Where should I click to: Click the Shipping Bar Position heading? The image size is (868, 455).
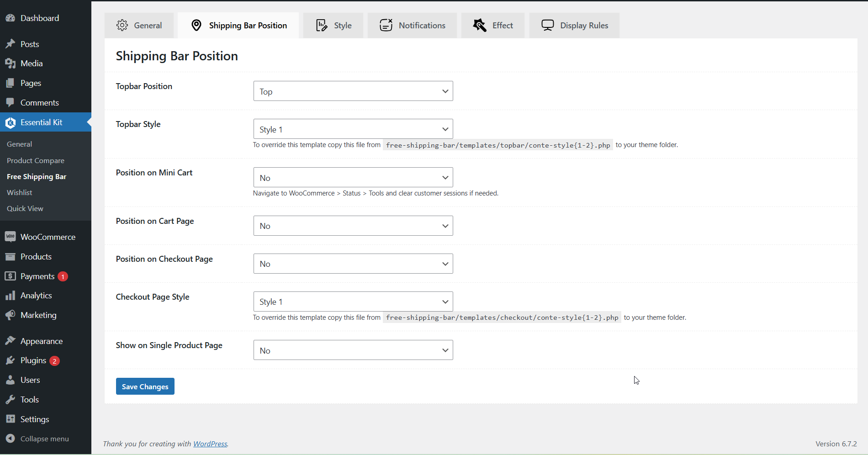(x=177, y=56)
